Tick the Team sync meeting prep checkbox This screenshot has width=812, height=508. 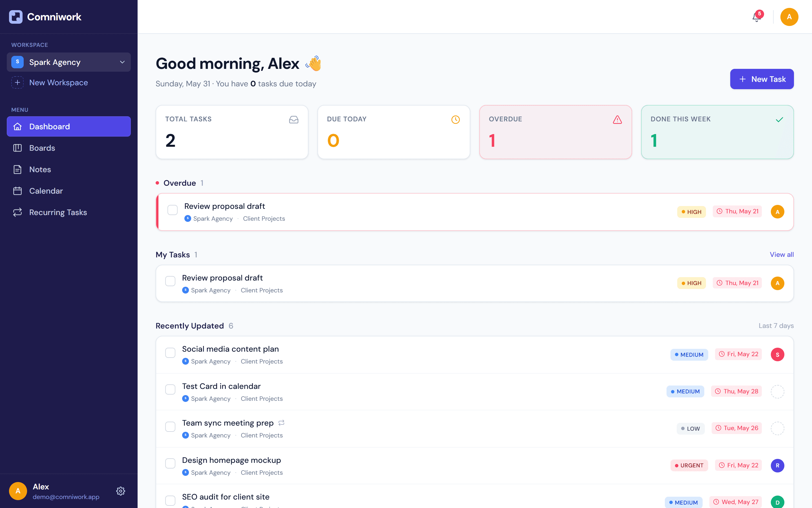pyautogui.click(x=170, y=426)
